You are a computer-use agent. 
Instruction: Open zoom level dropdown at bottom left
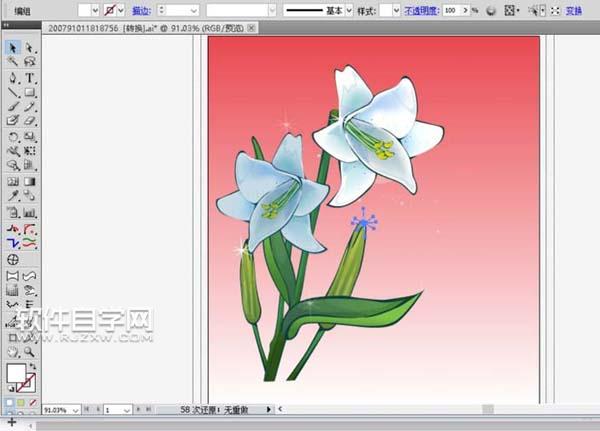[75, 410]
